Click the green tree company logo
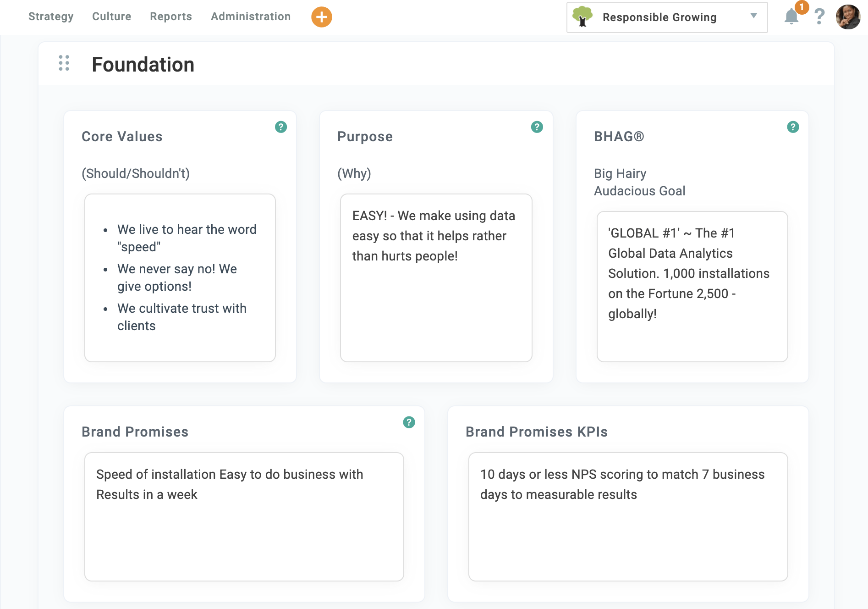 582,17
